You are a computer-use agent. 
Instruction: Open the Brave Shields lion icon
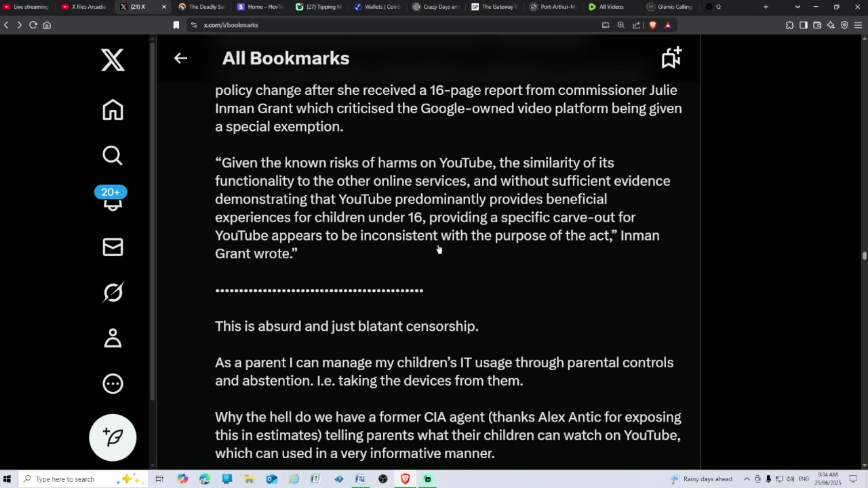652,25
